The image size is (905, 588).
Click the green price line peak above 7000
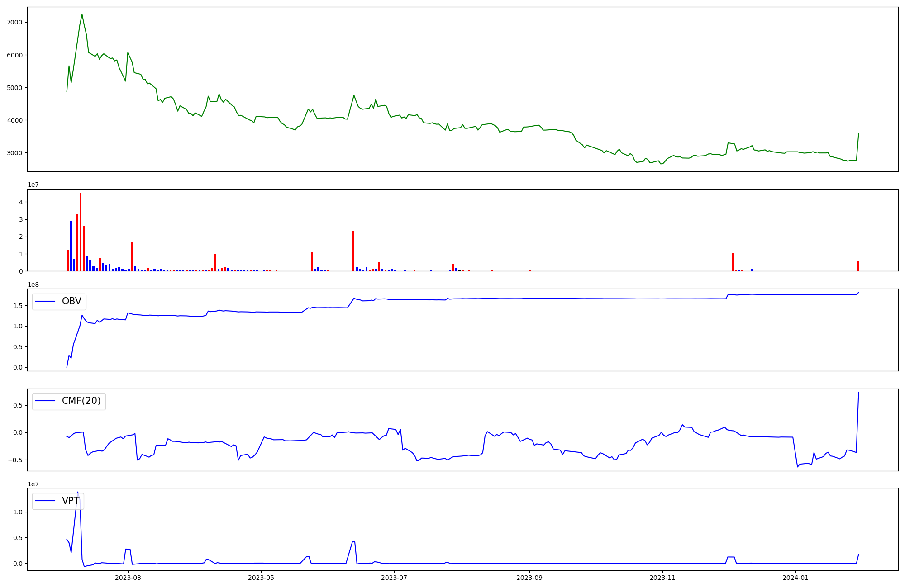[x=82, y=14]
